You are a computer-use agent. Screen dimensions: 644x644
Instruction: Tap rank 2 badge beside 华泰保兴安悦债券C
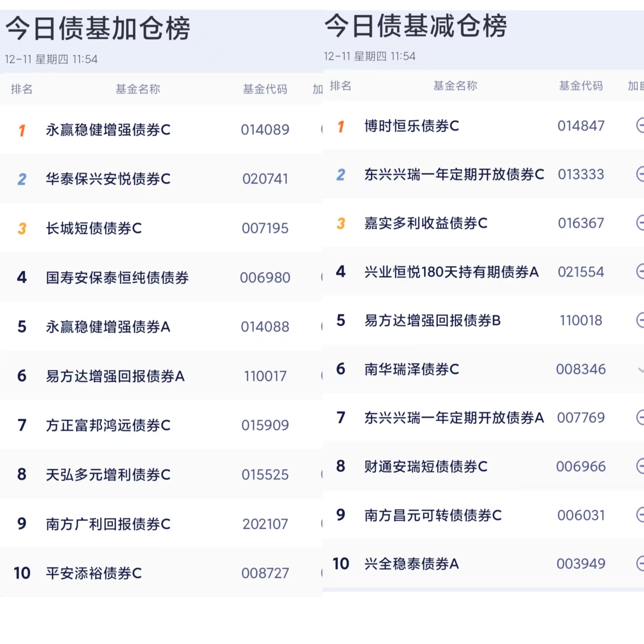(22, 180)
